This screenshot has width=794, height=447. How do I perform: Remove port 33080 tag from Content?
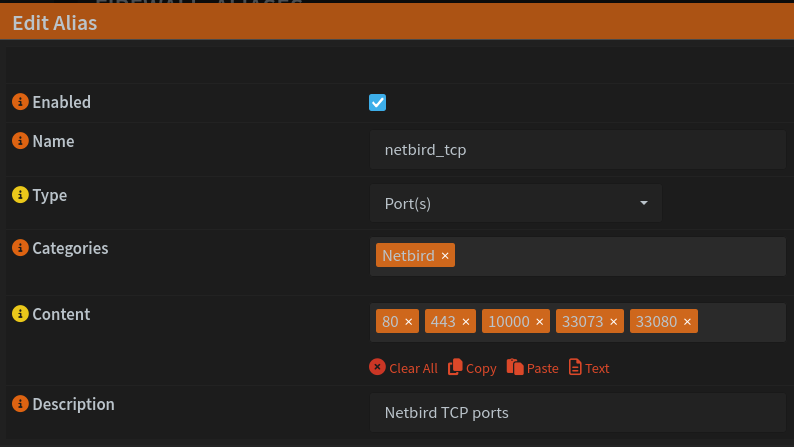(x=687, y=322)
